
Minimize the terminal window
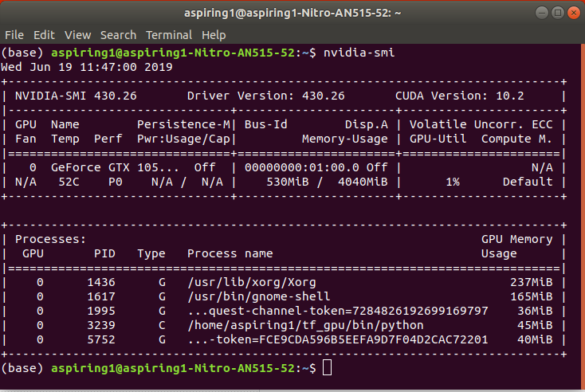541,13
